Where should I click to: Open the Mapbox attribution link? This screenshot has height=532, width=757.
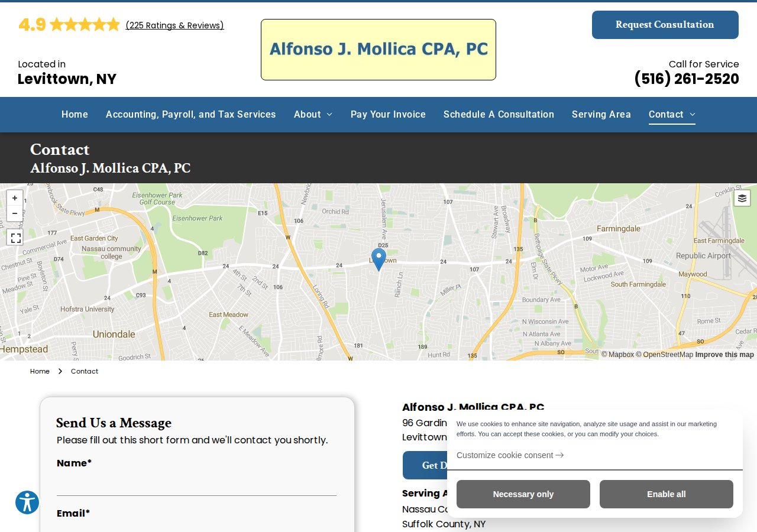617,355
